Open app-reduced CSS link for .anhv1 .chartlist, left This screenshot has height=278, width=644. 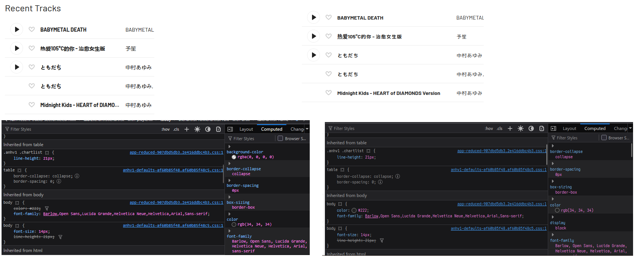point(176,153)
